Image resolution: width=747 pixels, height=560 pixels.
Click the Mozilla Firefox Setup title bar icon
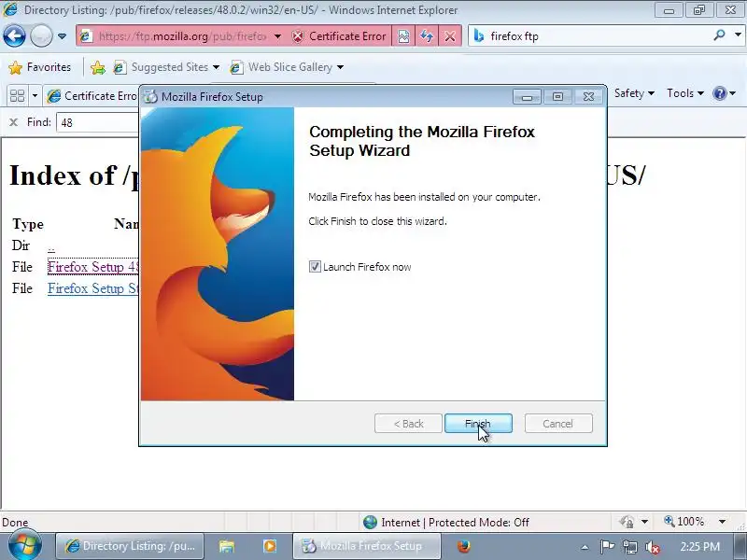151,96
